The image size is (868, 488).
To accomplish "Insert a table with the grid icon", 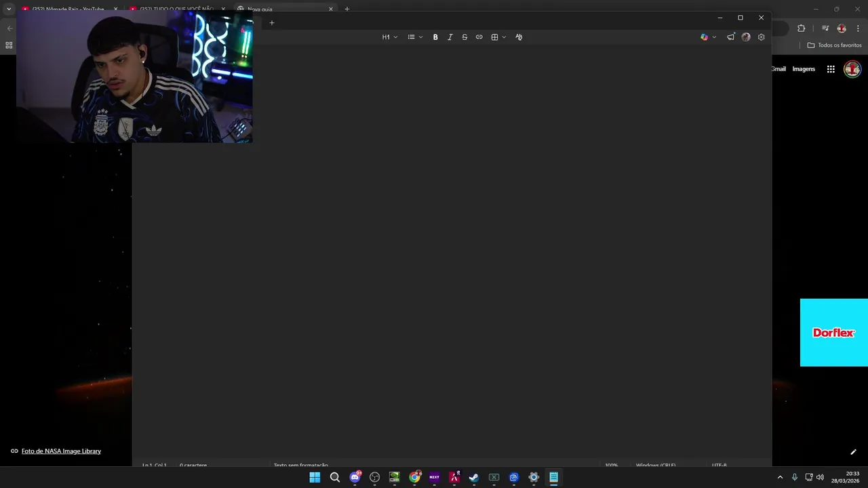I will pos(494,37).
